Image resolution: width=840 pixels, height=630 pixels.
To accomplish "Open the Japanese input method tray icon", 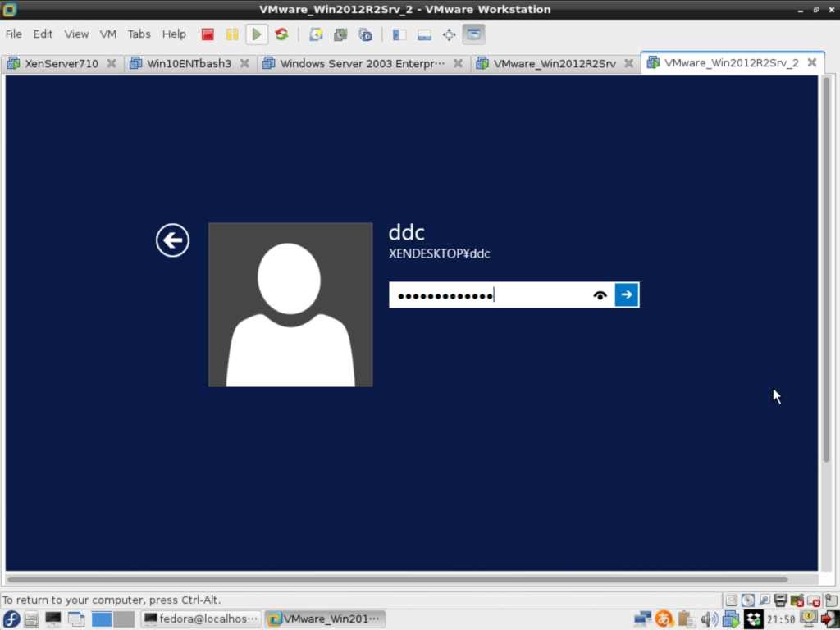I will [x=664, y=619].
